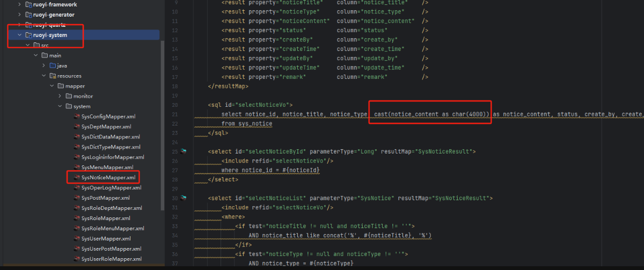Click include refid selectNoticeVo on line 26
This screenshot has height=270, width=644.
(277, 161)
